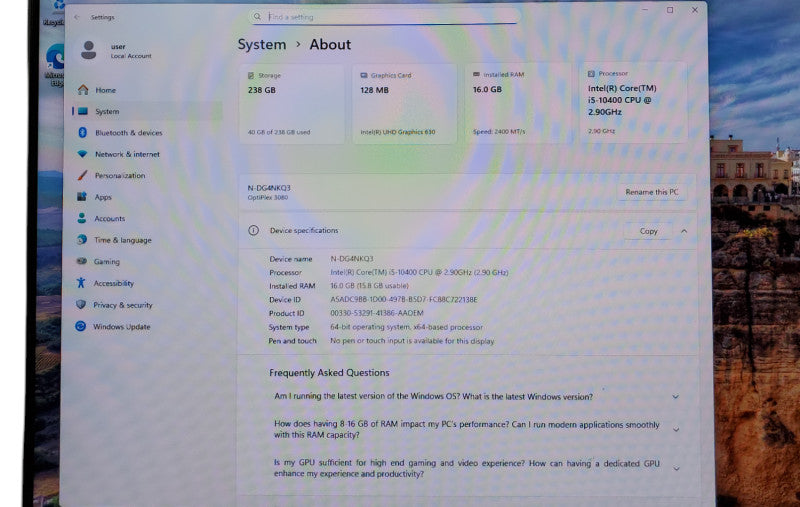Viewport: 800px width, 507px height.
Task: Click the Gaming controller icon
Action: click(82, 261)
